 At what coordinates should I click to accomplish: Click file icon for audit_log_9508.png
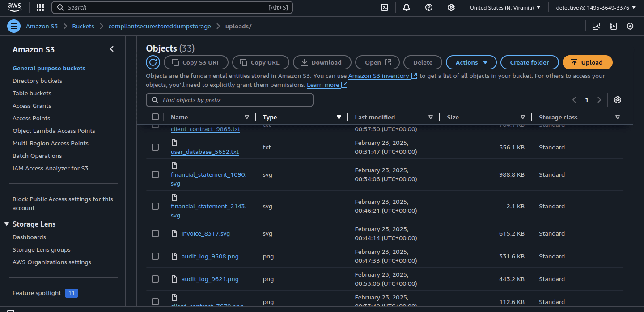coord(174,256)
